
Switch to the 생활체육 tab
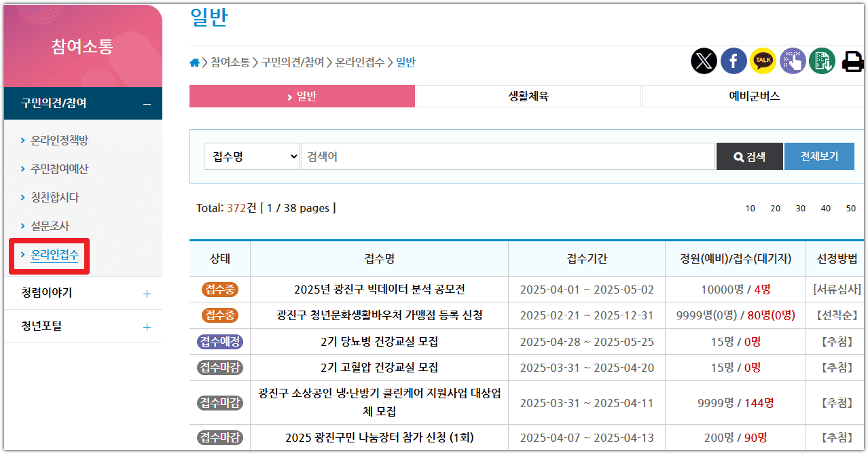click(528, 96)
